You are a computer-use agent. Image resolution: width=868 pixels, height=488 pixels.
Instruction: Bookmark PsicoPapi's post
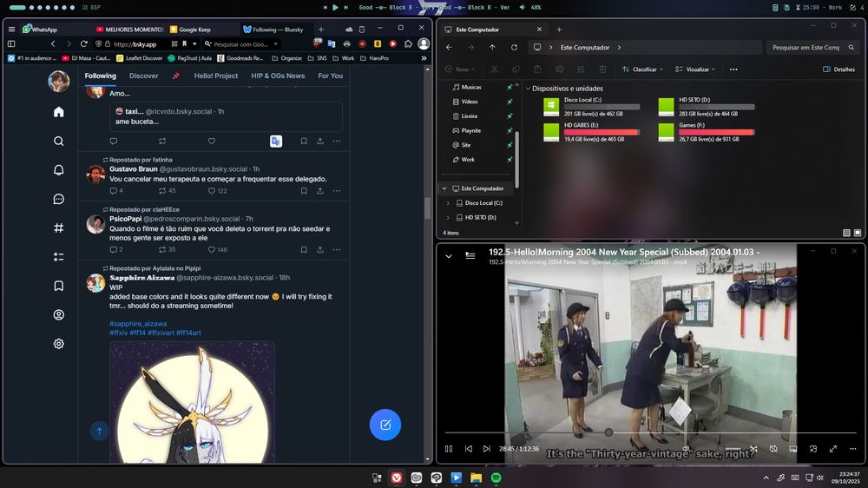point(304,249)
